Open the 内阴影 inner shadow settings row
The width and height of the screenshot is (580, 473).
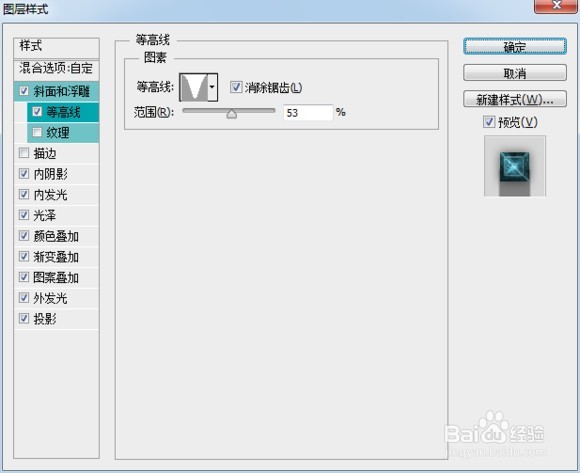[x=56, y=174]
